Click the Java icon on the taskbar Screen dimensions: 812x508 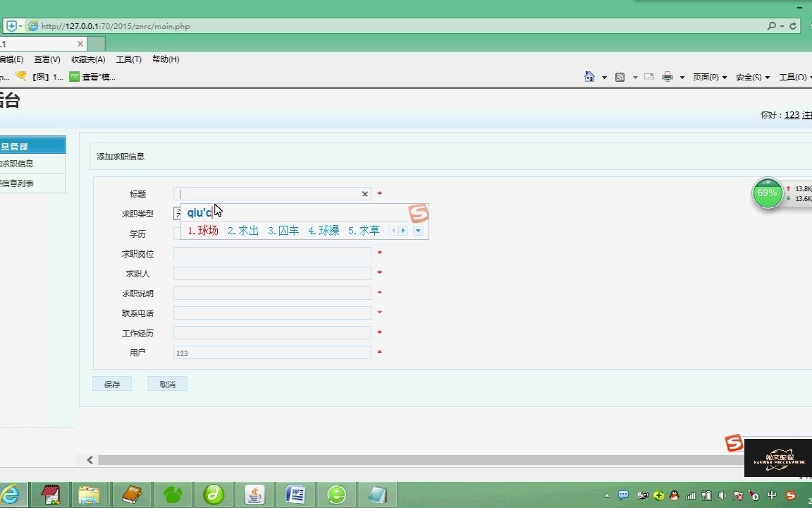point(254,495)
